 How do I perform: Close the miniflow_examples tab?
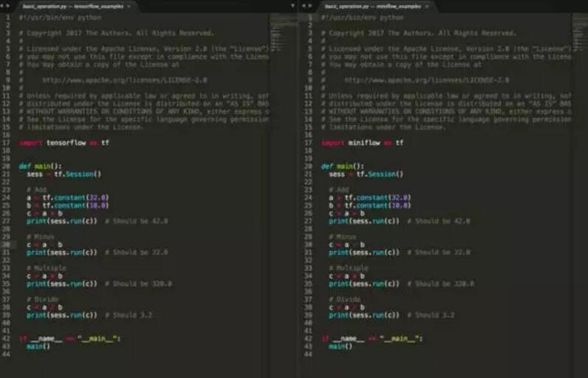pos(427,7)
